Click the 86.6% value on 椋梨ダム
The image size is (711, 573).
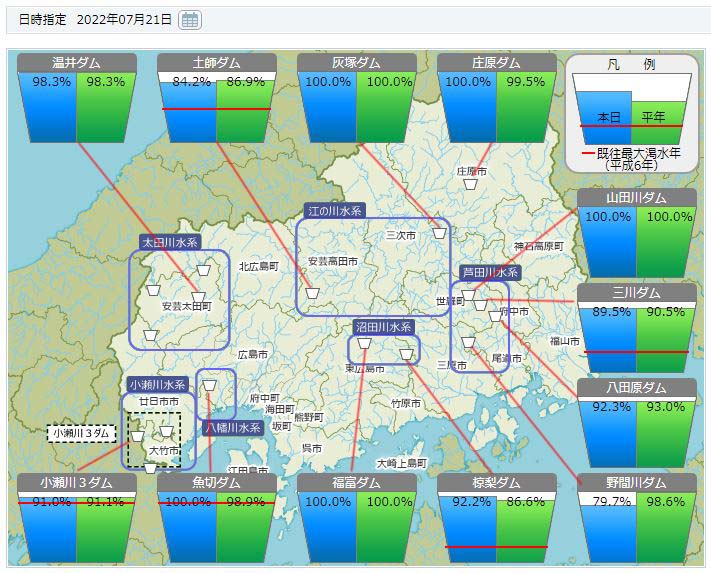pos(526,501)
